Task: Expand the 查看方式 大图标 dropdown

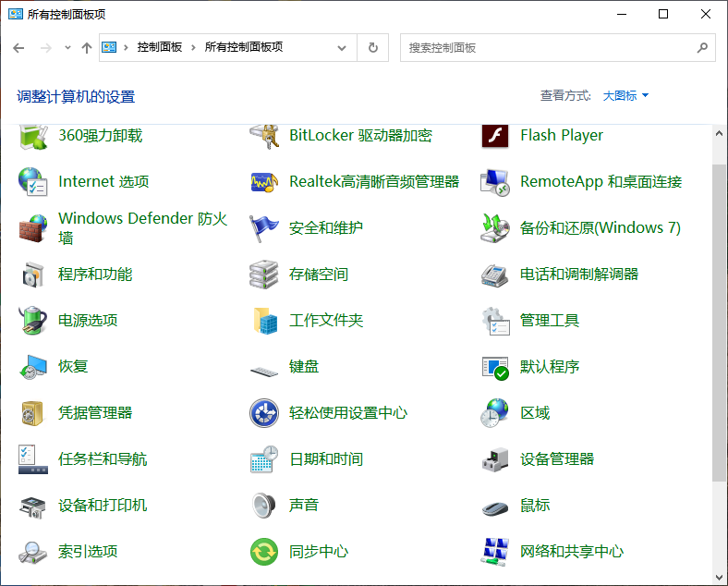Action: coord(625,96)
